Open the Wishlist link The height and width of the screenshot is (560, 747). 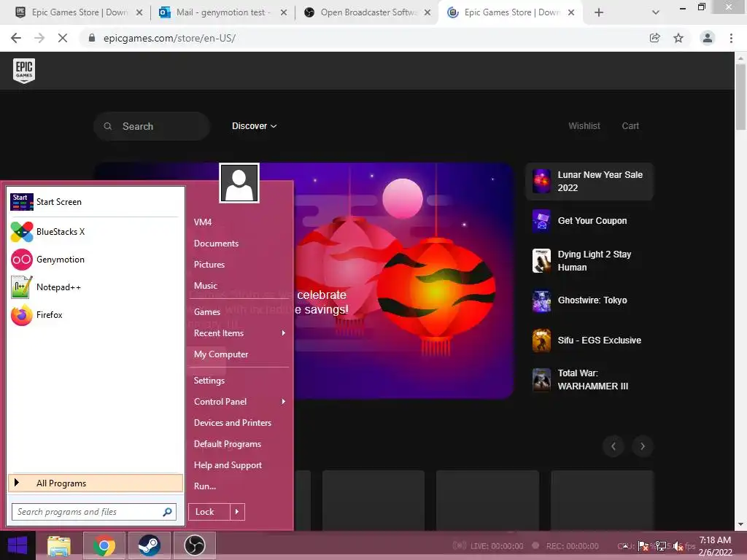[584, 126]
